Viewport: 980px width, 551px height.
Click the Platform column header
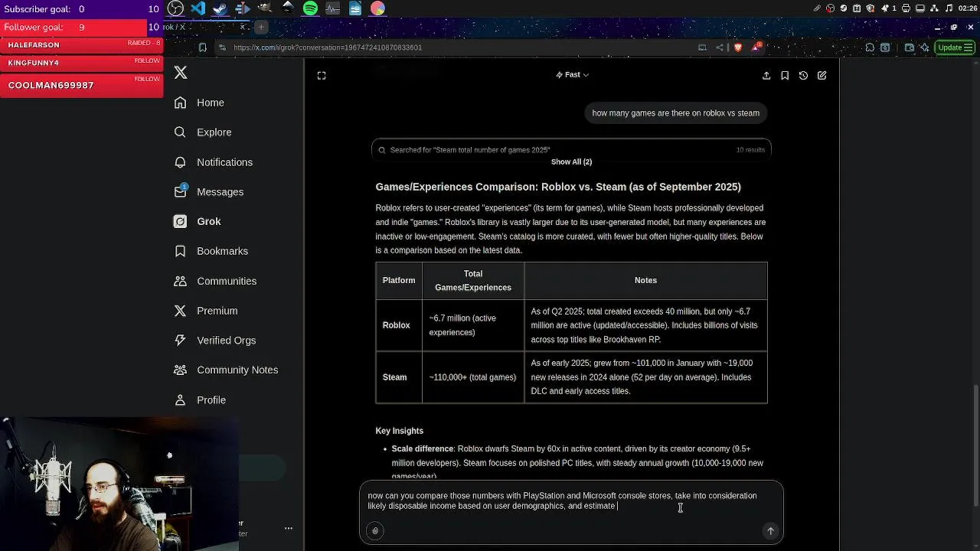[399, 281]
